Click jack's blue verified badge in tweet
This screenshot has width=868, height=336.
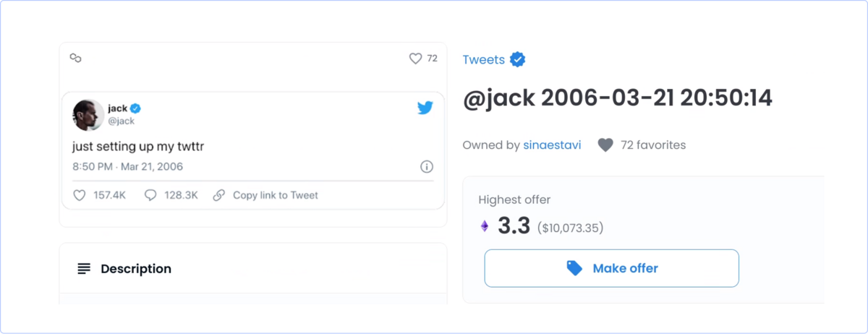pos(135,108)
